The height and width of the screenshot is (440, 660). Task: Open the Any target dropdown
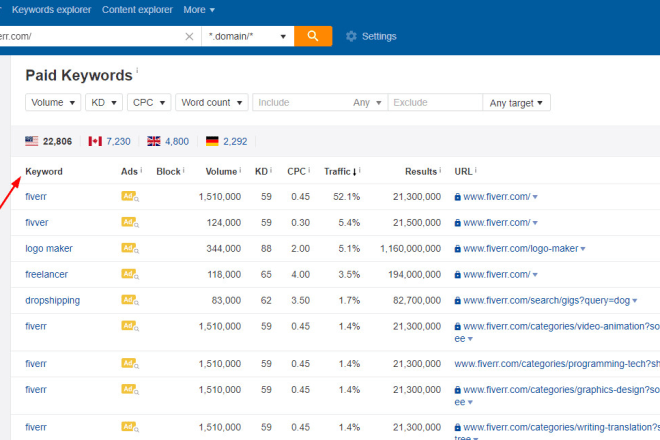click(516, 102)
